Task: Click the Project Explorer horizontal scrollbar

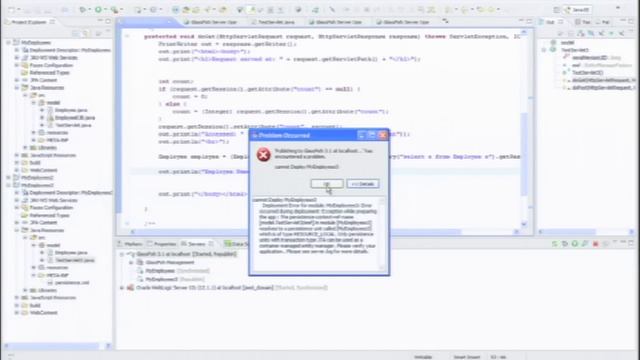Action: click(57, 346)
